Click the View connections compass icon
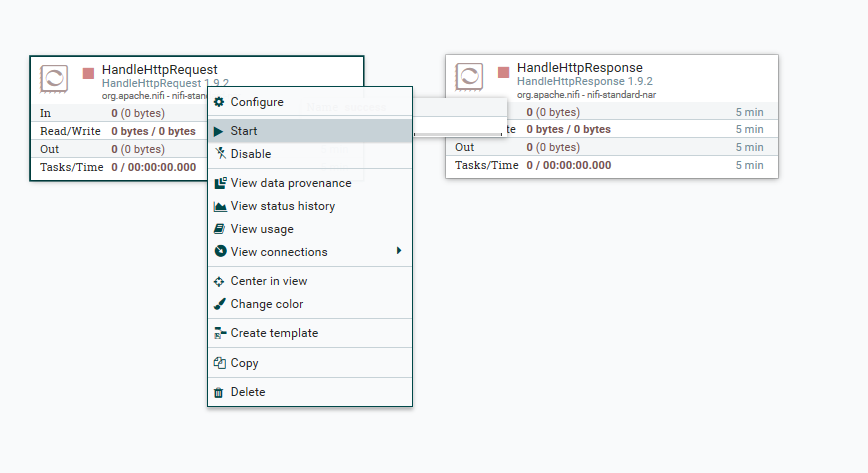The height and width of the screenshot is (473, 868). (220, 251)
